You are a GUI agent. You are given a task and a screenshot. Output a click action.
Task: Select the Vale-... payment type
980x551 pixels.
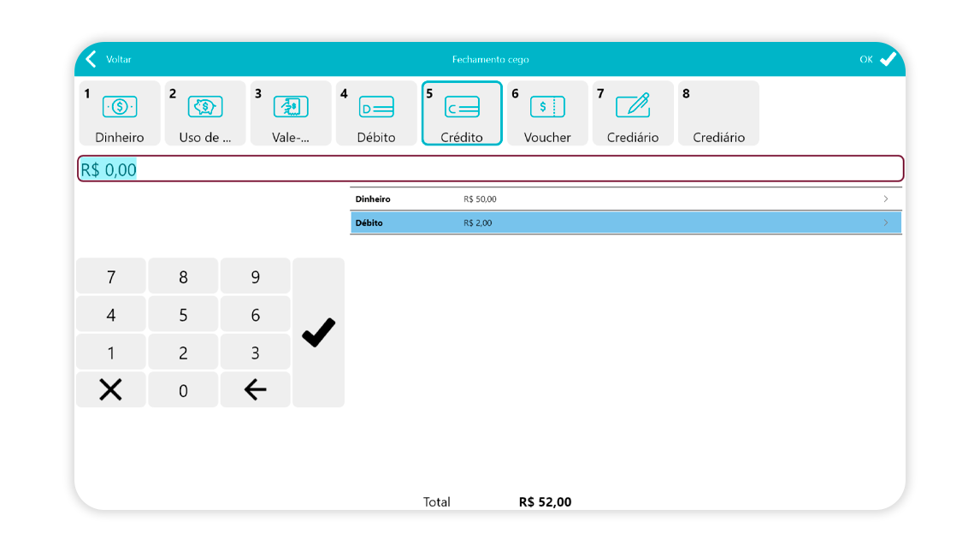pyautogui.click(x=291, y=113)
